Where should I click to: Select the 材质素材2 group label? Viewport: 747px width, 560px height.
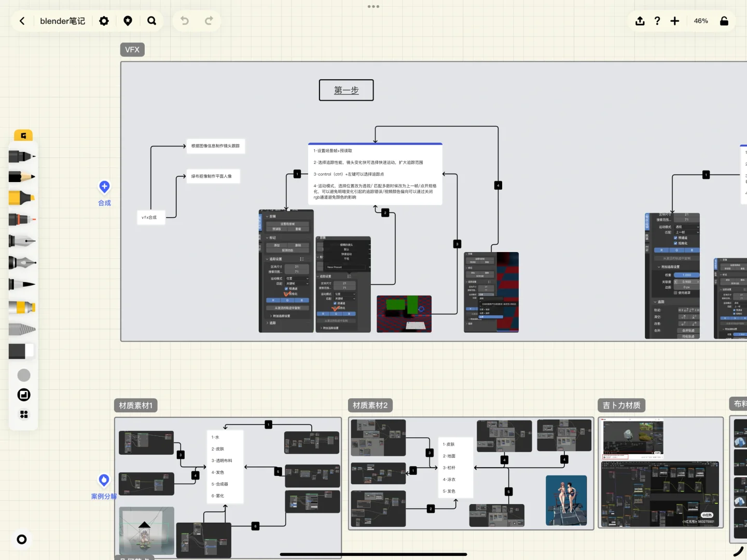point(370,405)
